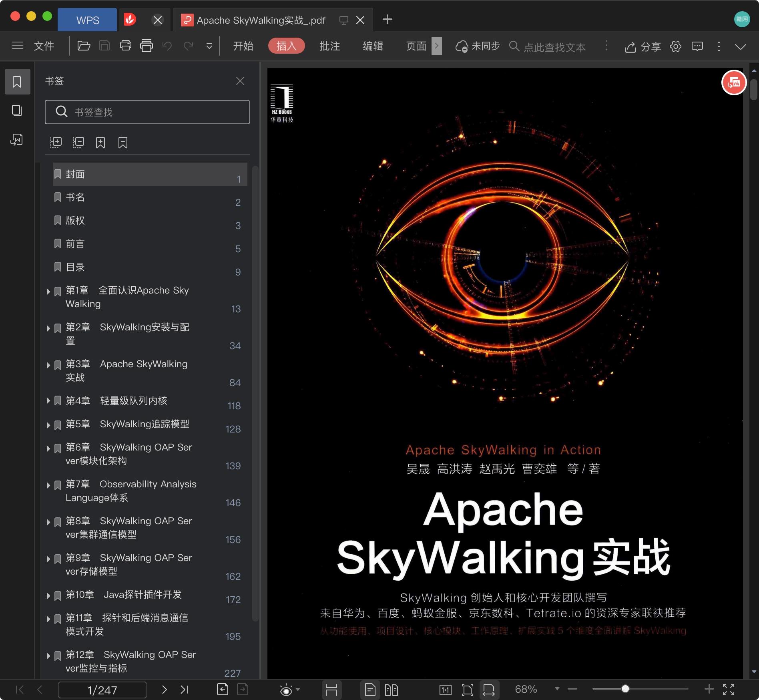
Task: Open the quick access toolbar dropdown
Action: tap(209, 46)
